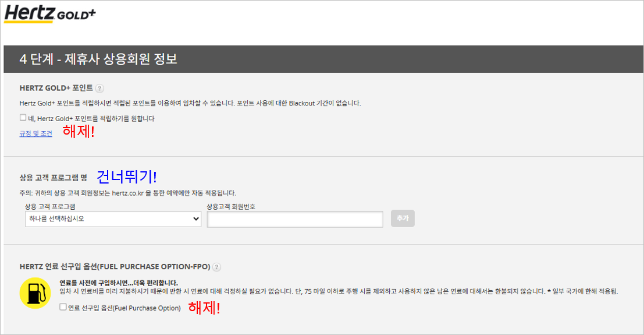Open the 상용 고객 프로그램 dropdown
This screenshot has width=644, height=335.
pyautogui.click(x=113, y=219)
